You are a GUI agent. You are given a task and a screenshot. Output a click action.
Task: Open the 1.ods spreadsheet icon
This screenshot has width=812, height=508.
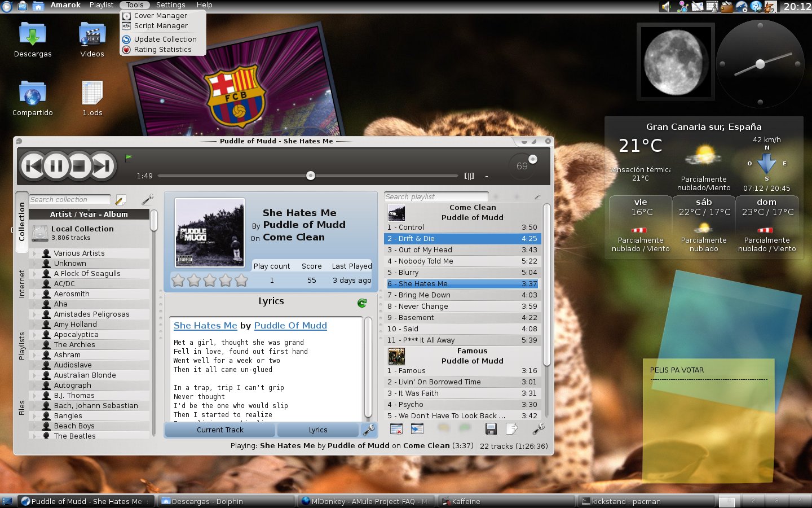click(x=92, y=99)
